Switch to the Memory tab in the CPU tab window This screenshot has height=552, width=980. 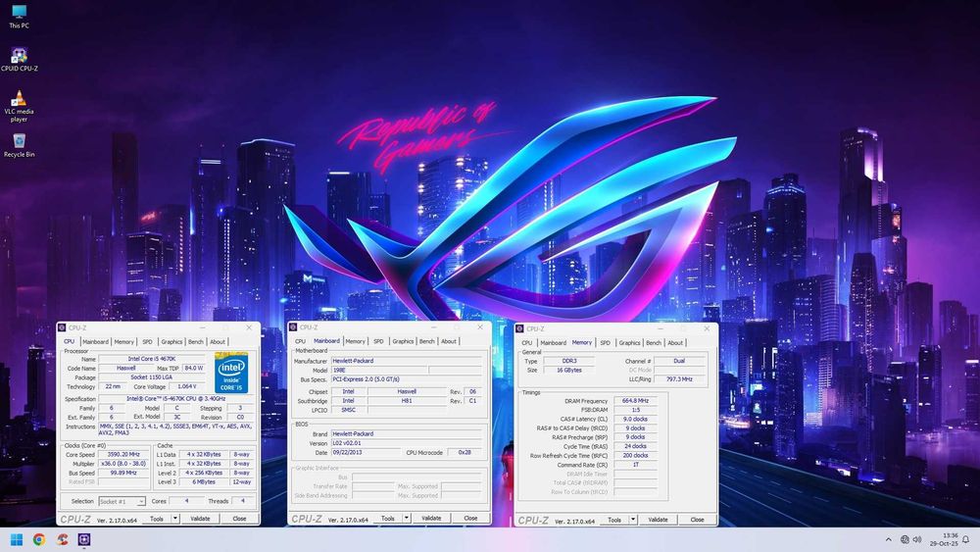(123, 342)
